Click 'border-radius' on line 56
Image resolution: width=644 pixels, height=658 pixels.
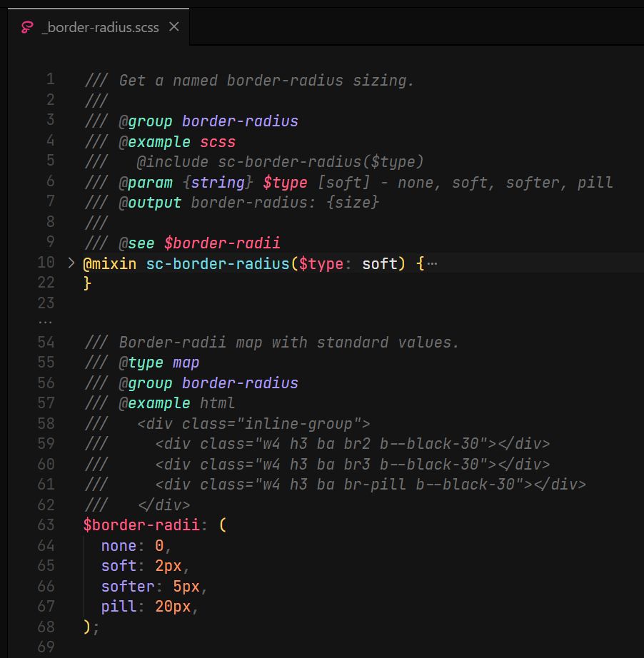[x=240, y=383]
